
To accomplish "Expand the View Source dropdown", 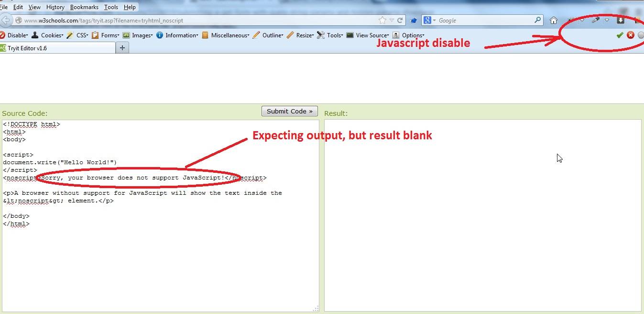I will tap(368, 35).
